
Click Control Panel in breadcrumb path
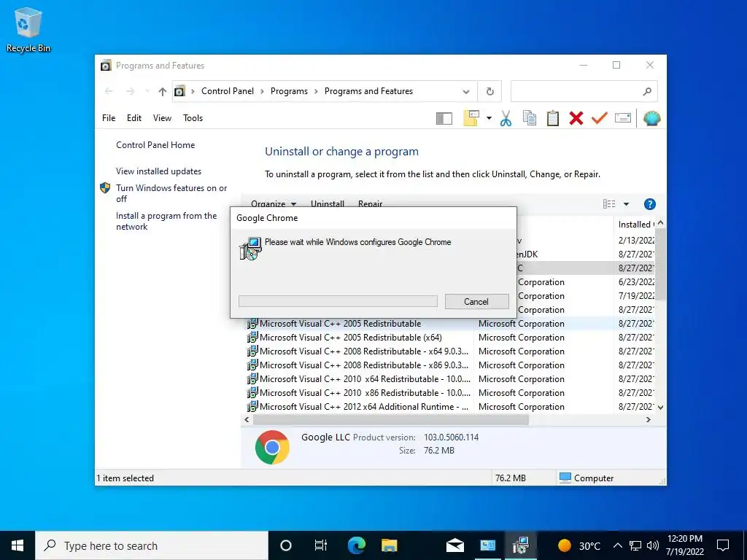click(228, 91)
